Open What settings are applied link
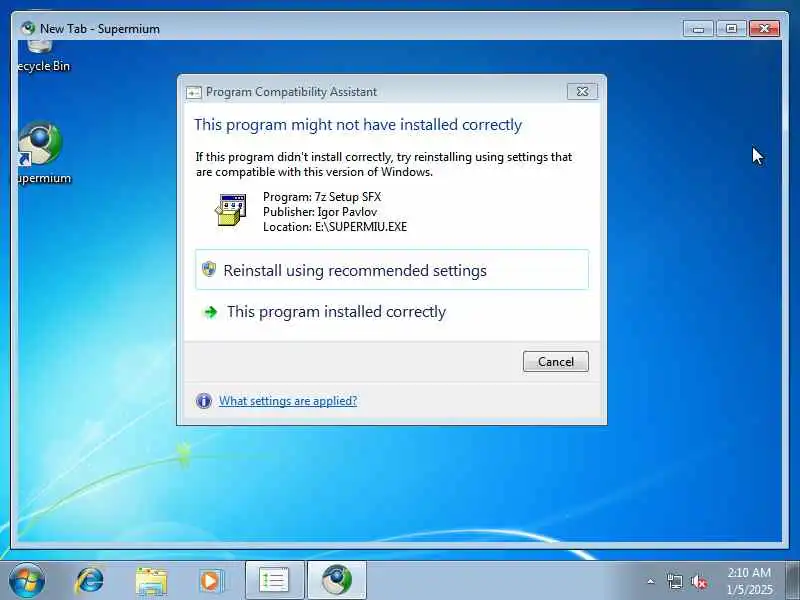 (x=288, y=401)
